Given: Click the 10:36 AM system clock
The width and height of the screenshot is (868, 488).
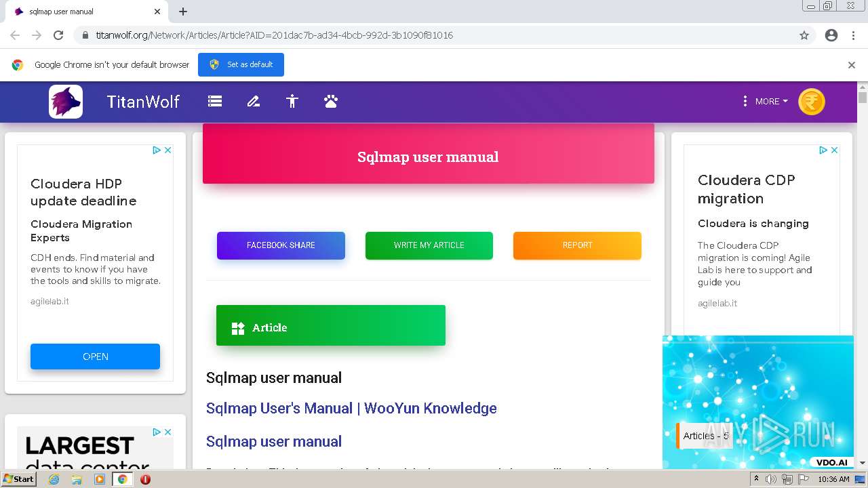Looking at the screenshot, I should point(833,479).
